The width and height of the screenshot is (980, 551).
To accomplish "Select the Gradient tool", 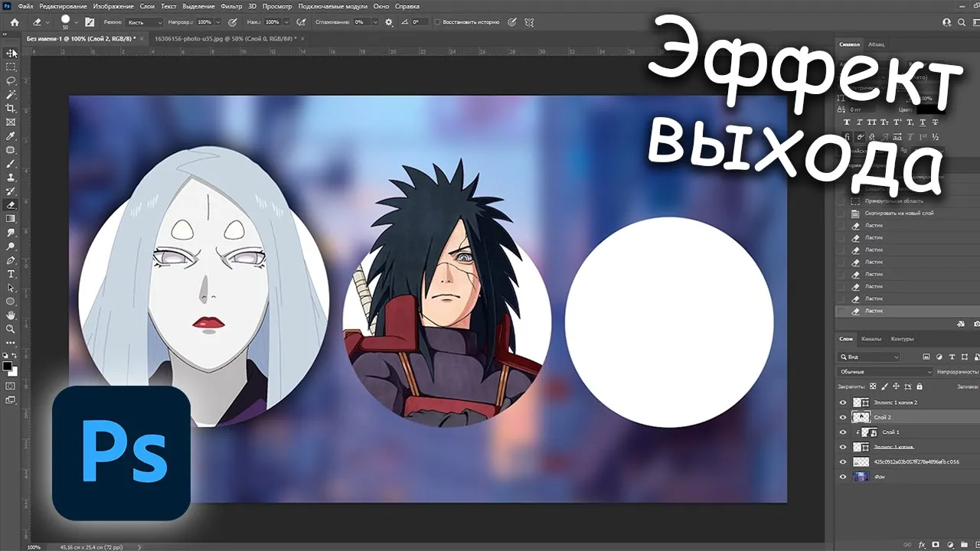I will 11,218.
